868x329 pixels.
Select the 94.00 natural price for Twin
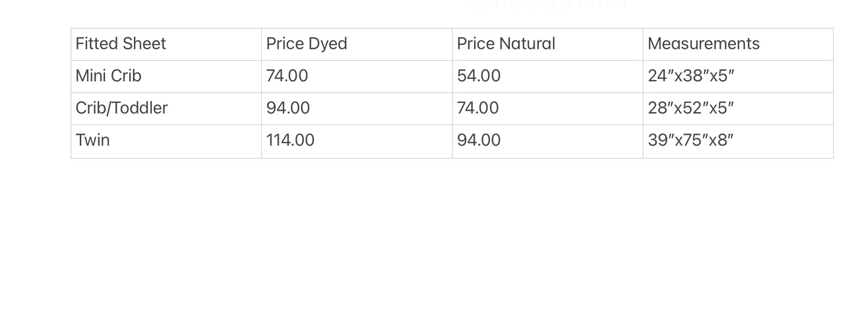(548, 141)
